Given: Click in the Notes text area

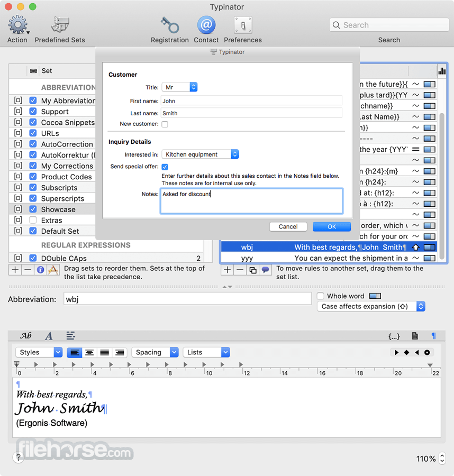Looking at the screenshot, I should [251, 201].
